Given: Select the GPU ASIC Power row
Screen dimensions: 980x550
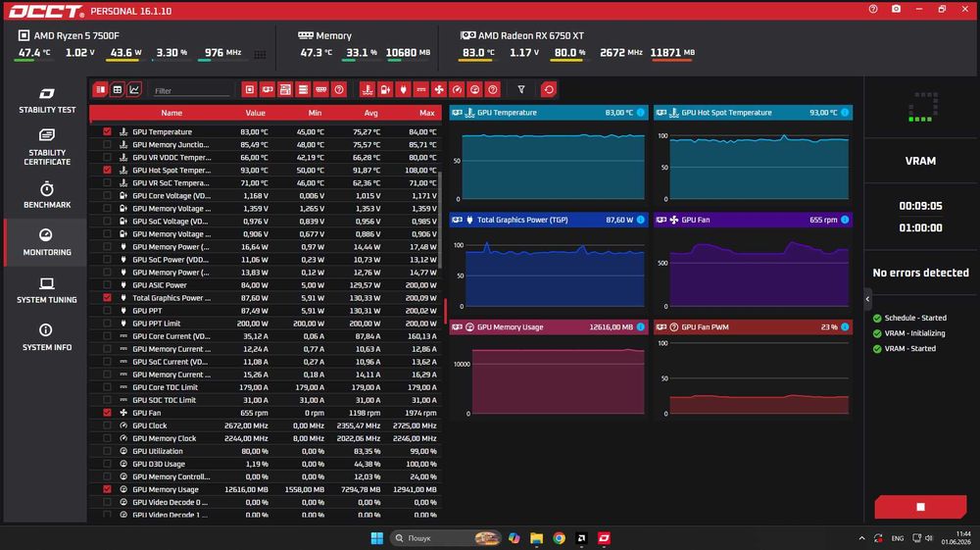Looking at the screenshot, I should 266,285.
